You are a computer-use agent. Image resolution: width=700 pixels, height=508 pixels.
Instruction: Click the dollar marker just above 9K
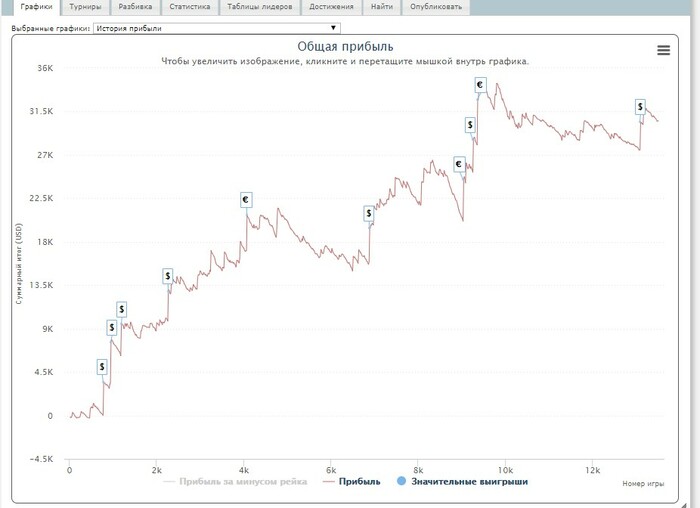click(122, 309)
